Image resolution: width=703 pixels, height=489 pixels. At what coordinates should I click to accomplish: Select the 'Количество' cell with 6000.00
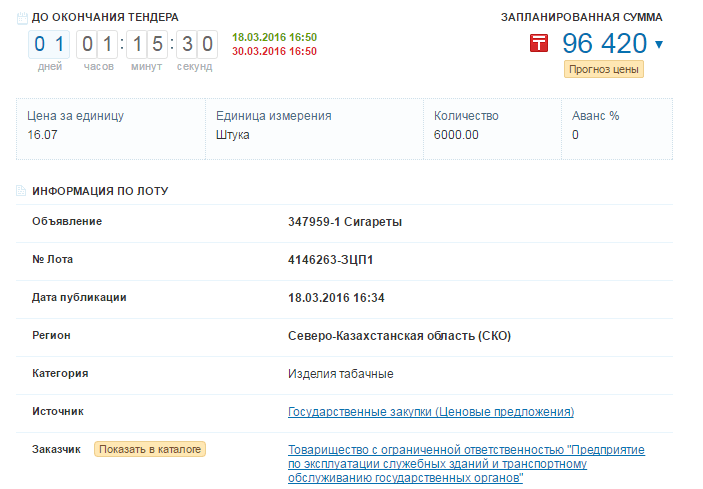coord(491,125)
